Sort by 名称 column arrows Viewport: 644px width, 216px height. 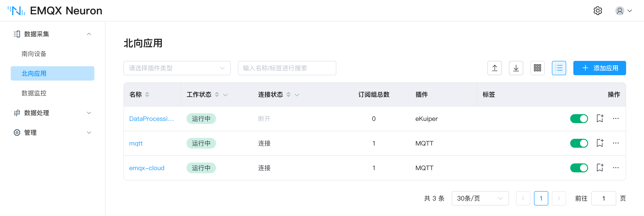click(x=147, y=95)
